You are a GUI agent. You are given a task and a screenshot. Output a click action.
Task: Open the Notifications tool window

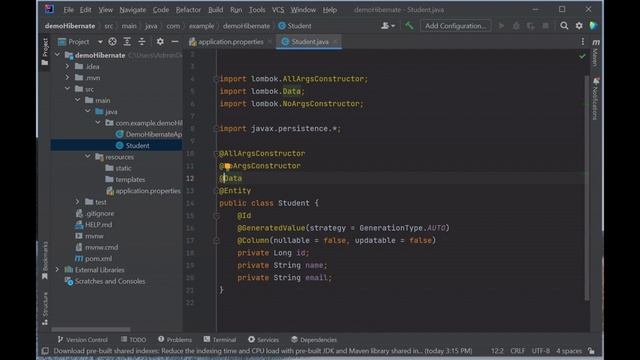click(x=596, y=98)
